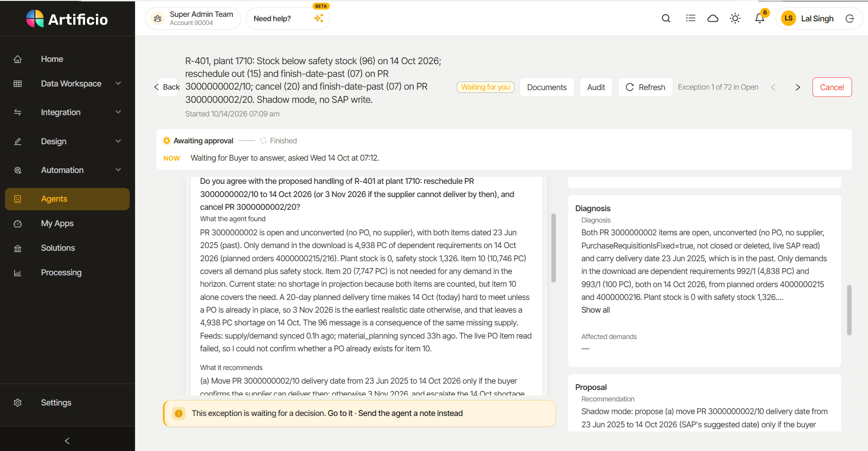868x451 pixels.
Task: Open the search icon in top bar
Action: pos(666,18)
